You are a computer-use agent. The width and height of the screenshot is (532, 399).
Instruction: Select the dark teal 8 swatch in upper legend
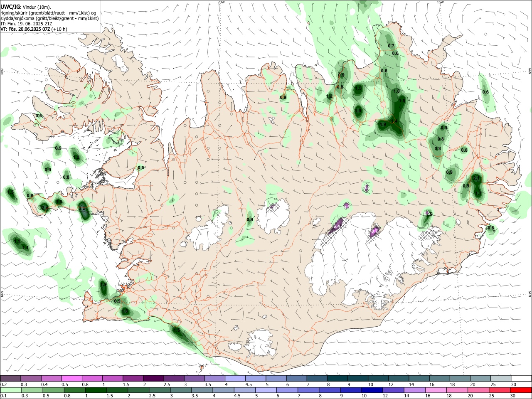tap(338, 378)
